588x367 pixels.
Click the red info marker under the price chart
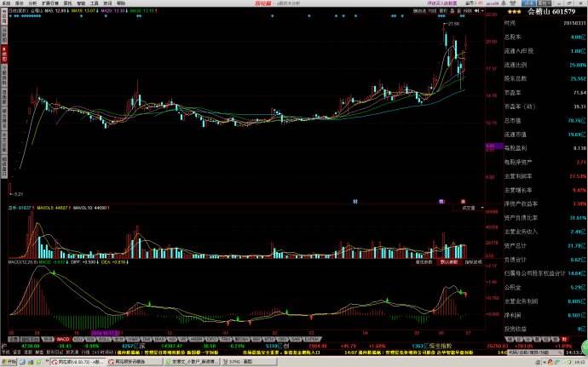pos(463,202)
